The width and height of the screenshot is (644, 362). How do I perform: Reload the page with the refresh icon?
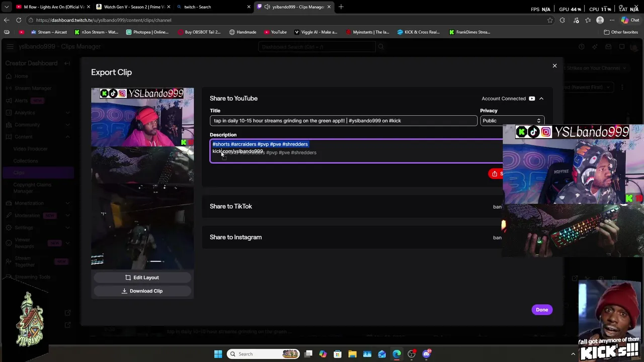point(19,20)
